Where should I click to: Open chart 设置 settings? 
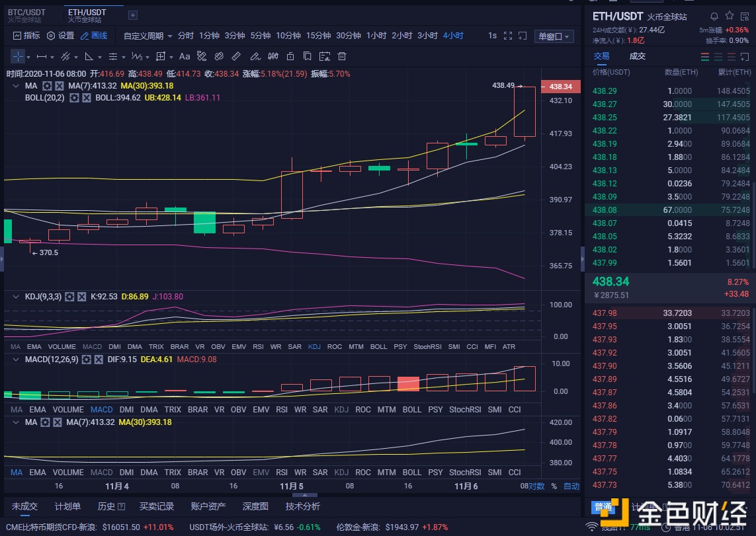pos(60,36)
